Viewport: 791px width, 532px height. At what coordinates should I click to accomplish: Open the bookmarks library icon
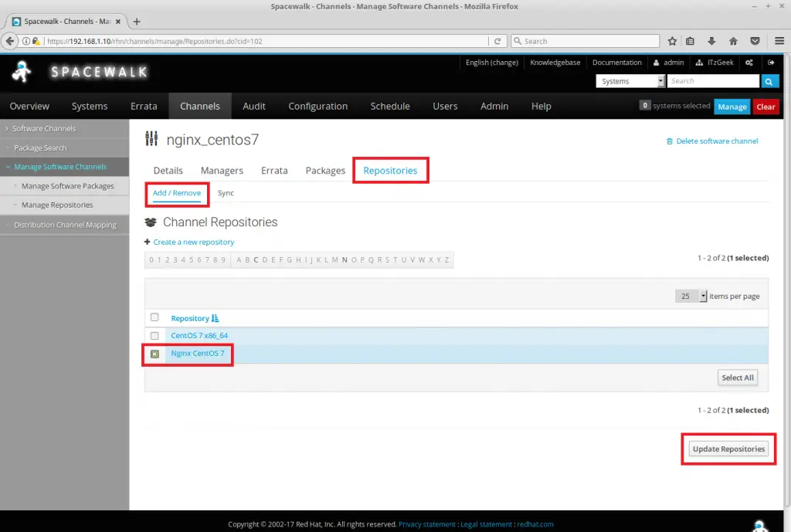pyautogui.click(x=690, y=42)
